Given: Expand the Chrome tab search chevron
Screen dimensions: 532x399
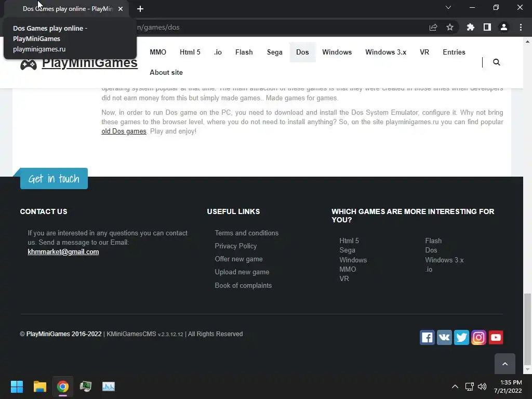Looking at the screenshot, I should pyautogui.click(x=448, y=7).
